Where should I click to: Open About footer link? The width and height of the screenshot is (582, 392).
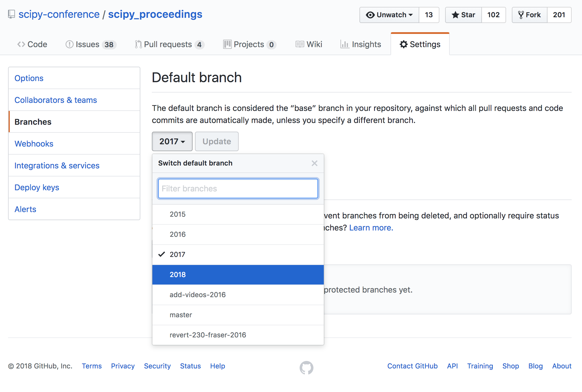tap(562, 366)
